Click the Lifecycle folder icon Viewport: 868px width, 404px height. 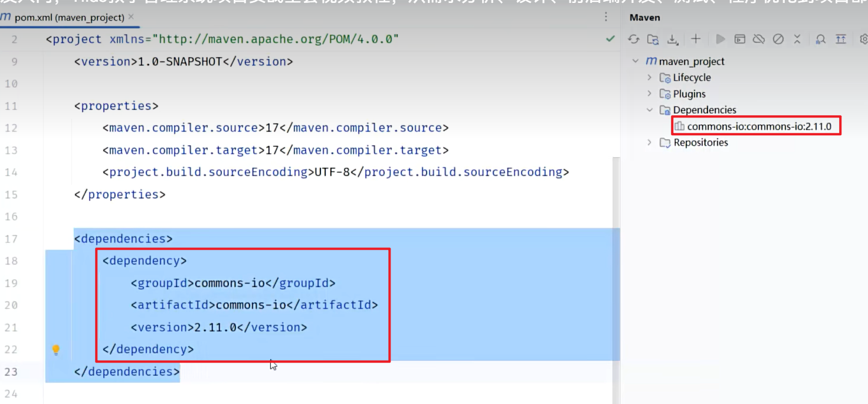point(665,78)
